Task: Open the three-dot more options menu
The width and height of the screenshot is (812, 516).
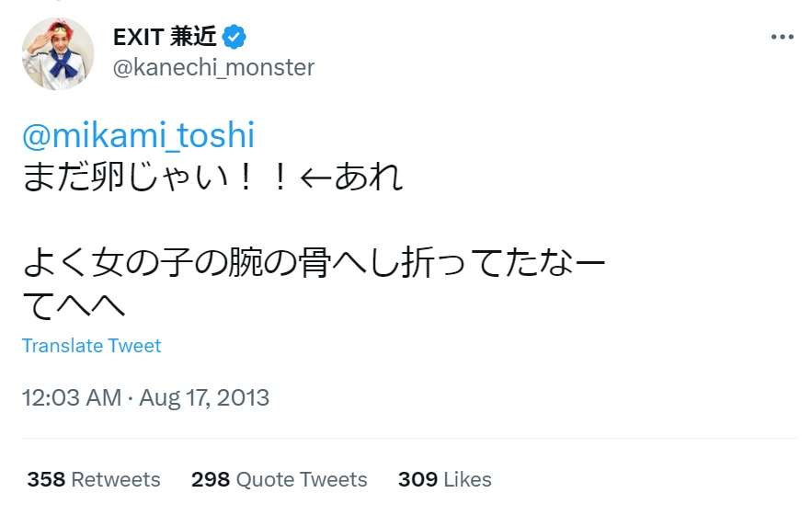Action: click(x=781, y=37)
